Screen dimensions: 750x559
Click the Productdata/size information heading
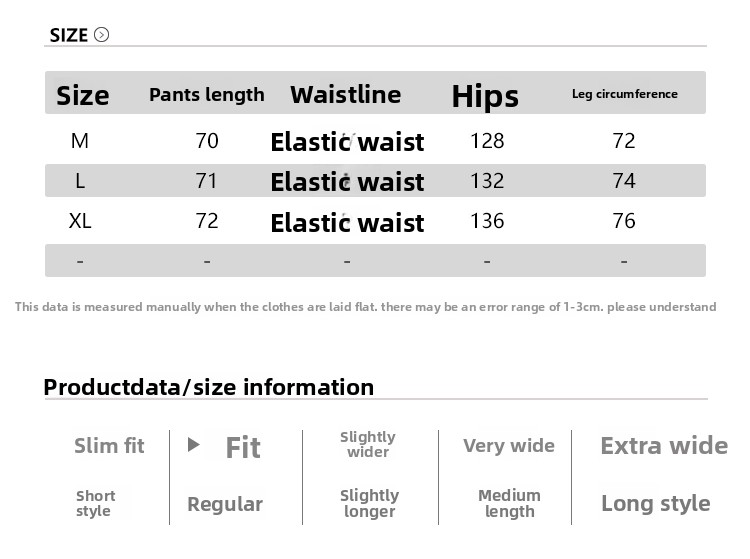coord(209,387)
